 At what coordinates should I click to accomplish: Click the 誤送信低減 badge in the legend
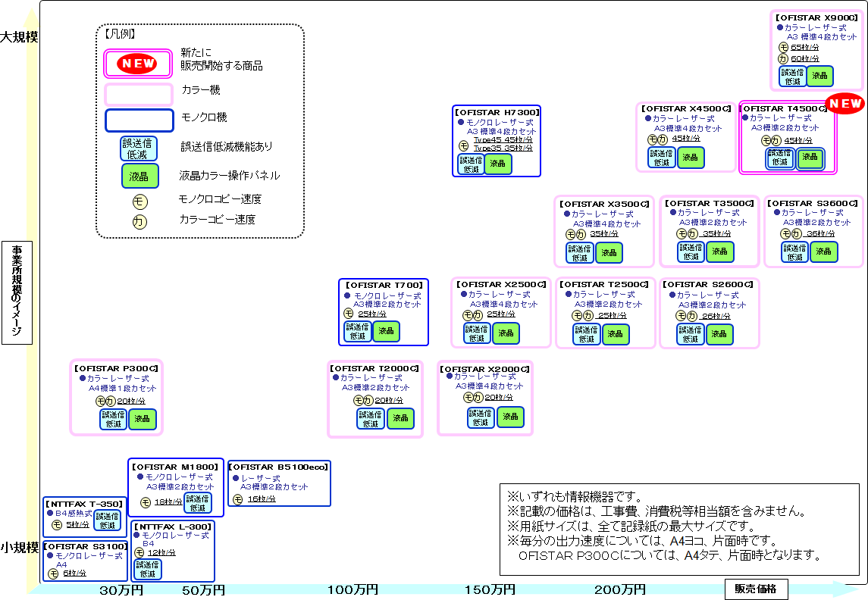point(139,148)
